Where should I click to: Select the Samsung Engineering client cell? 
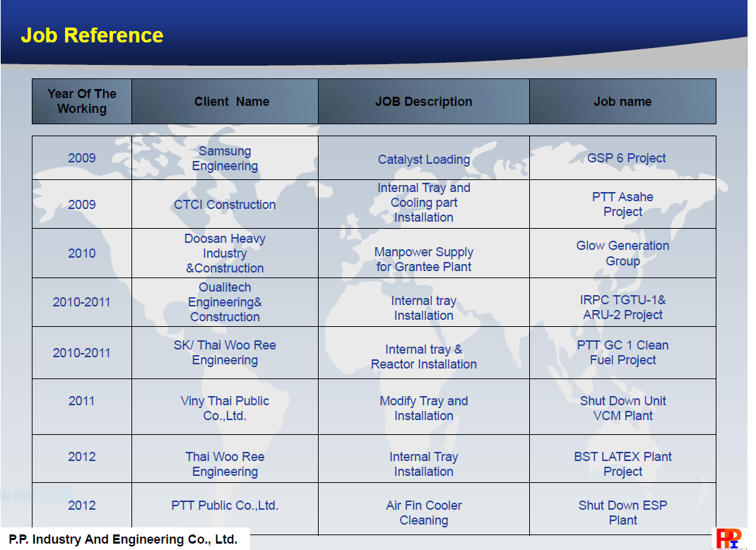coord(225,159)
